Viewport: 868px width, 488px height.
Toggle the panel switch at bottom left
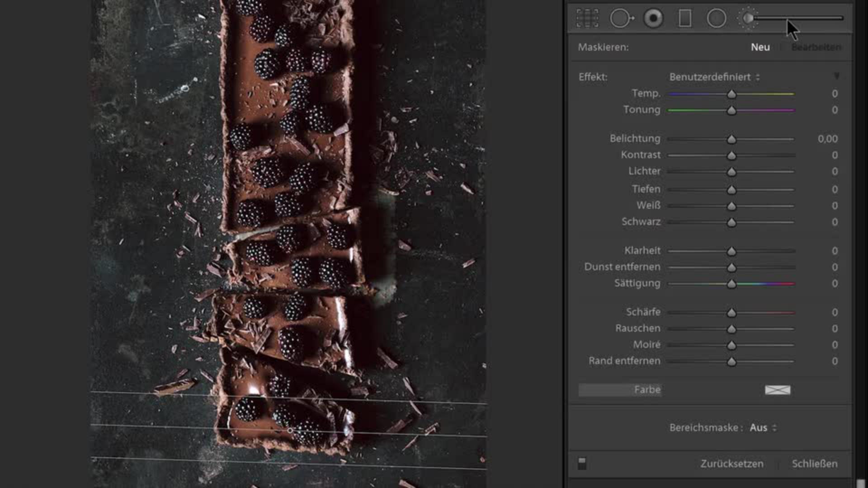click(582, 463)
